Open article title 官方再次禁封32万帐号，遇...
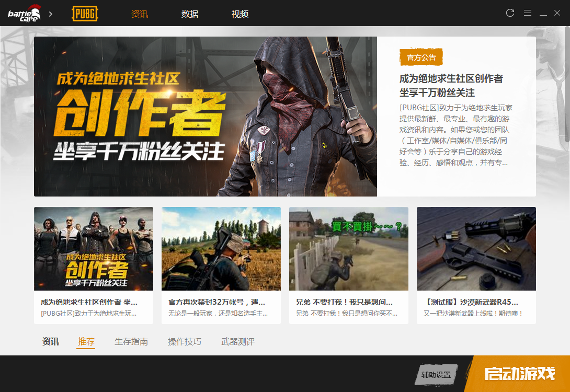The width and height of the screenshot is (570, 392). click(x=216, y=302)
